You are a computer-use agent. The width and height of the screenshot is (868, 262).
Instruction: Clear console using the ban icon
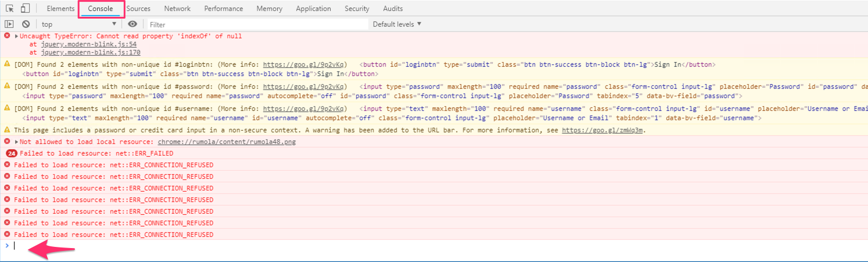(26, 24)
